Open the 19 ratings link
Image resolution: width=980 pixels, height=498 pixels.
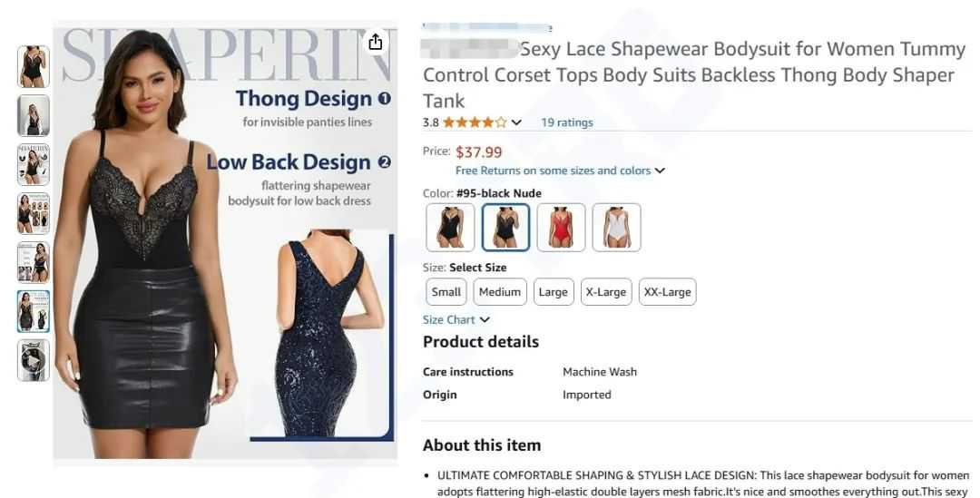(567, 122)
